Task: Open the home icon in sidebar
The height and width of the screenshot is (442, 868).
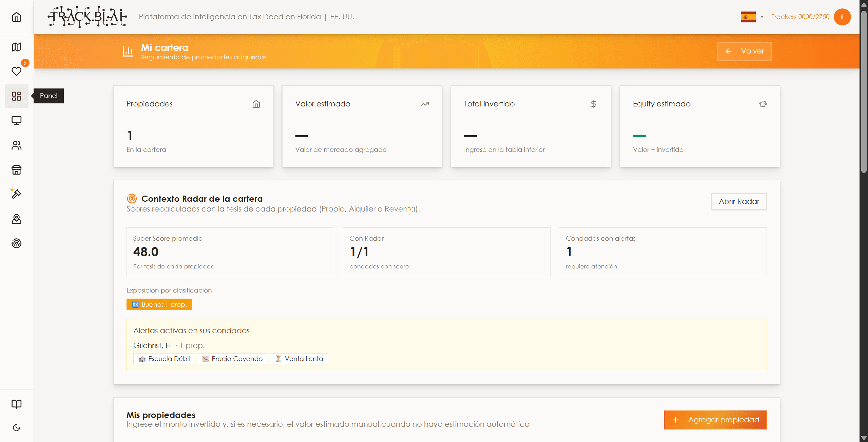Action: coord(16,17)
